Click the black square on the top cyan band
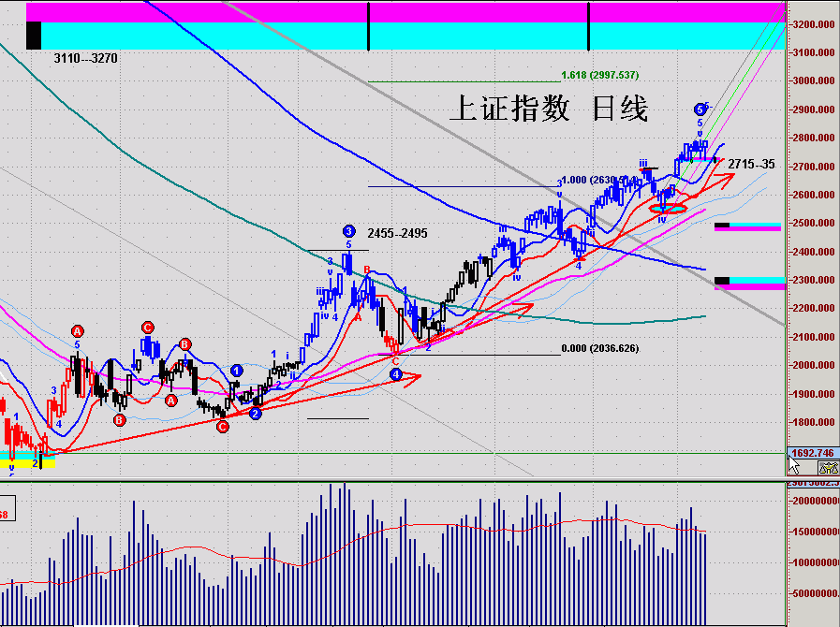840x627 pixels. pyautogui.click(x=34, y=36)
